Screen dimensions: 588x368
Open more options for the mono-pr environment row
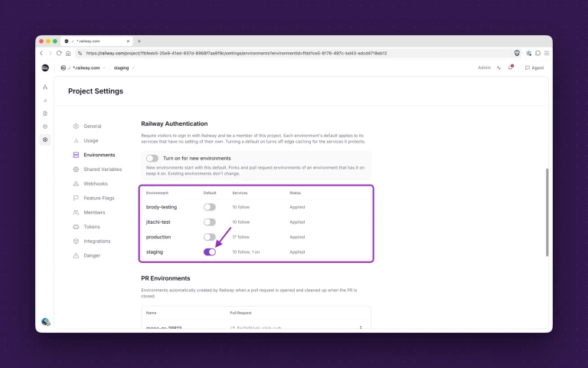361,327
